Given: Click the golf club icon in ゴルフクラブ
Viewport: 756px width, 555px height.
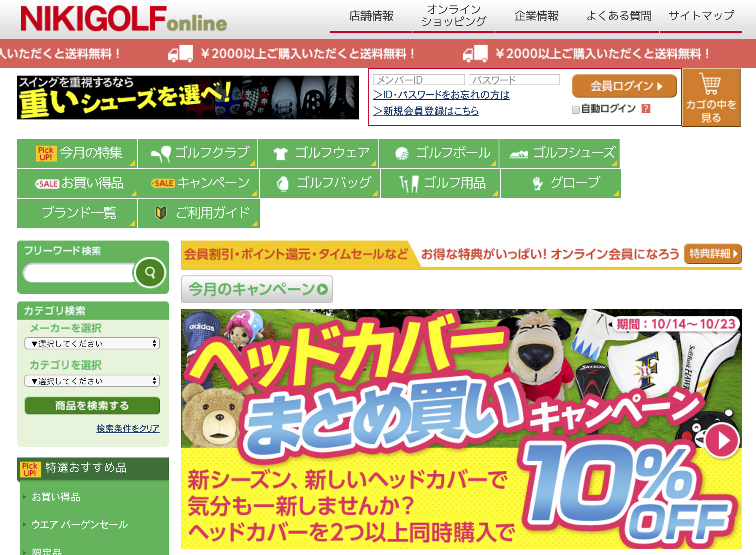Looking at the screenshot, I should [161, 154].
